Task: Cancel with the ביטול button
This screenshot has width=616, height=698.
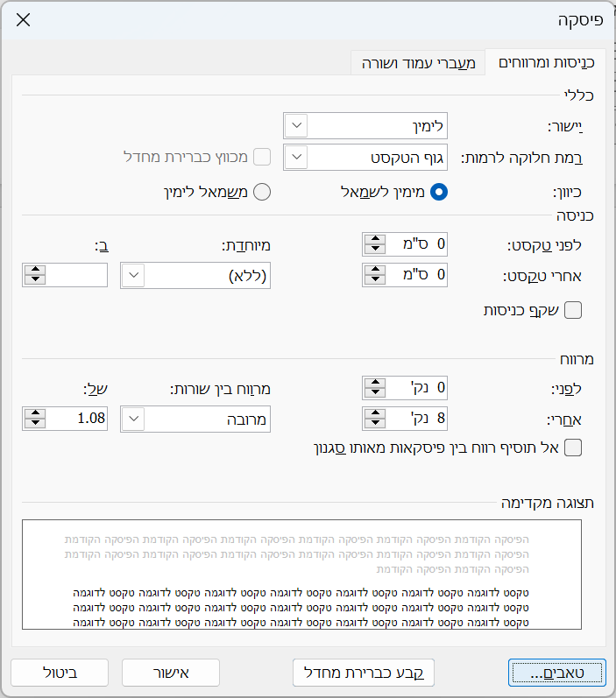Action: pos(60,673)
